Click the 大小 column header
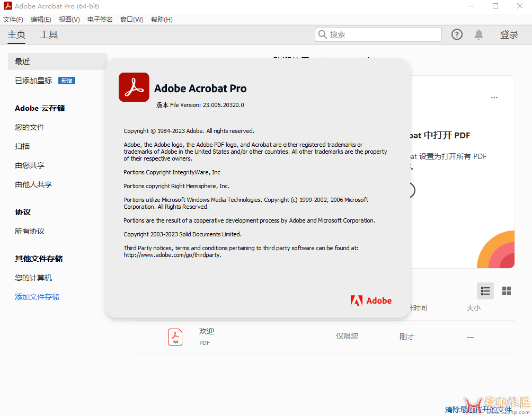Image resolution: width=532 pixels, height=416 pixels. [x=473, y=308]
